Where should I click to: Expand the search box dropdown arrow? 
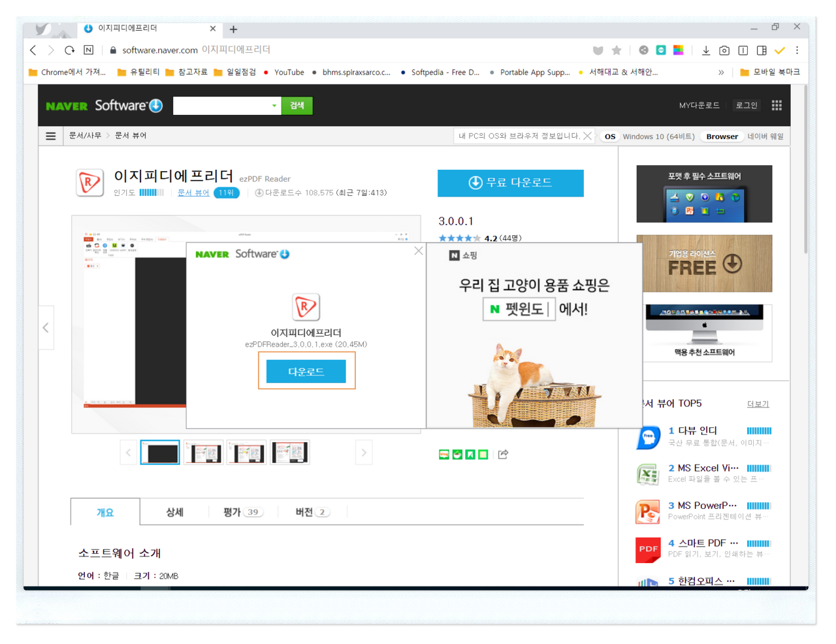274,105
